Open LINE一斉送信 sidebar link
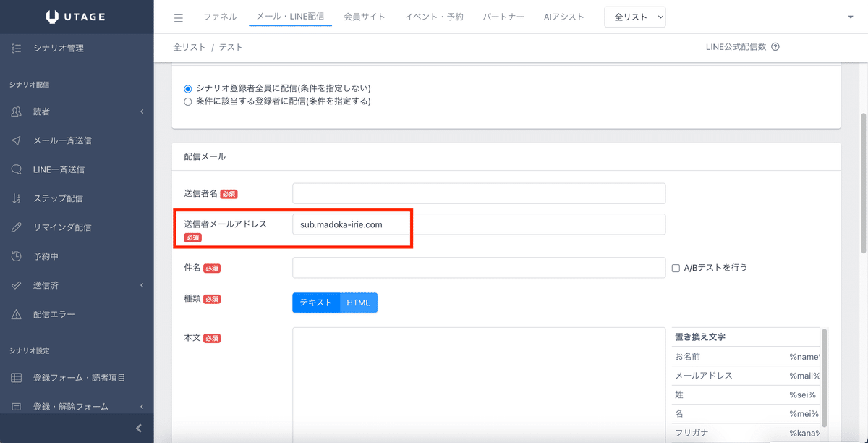 (59, 169)
